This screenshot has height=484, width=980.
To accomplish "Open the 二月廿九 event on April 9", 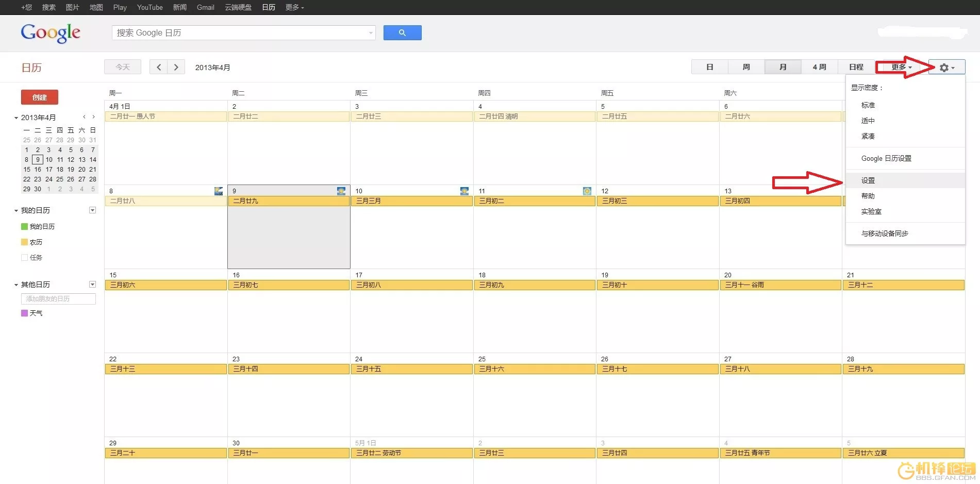I will (289, 201).
